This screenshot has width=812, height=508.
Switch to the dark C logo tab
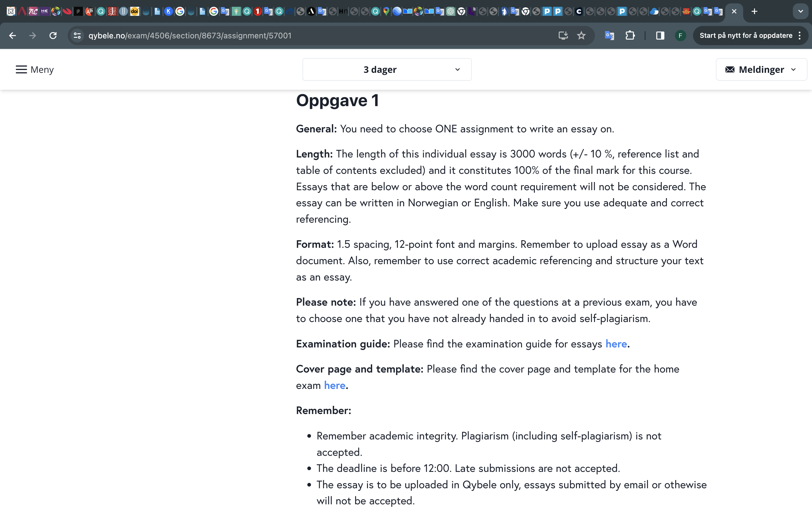coord(579,11)
